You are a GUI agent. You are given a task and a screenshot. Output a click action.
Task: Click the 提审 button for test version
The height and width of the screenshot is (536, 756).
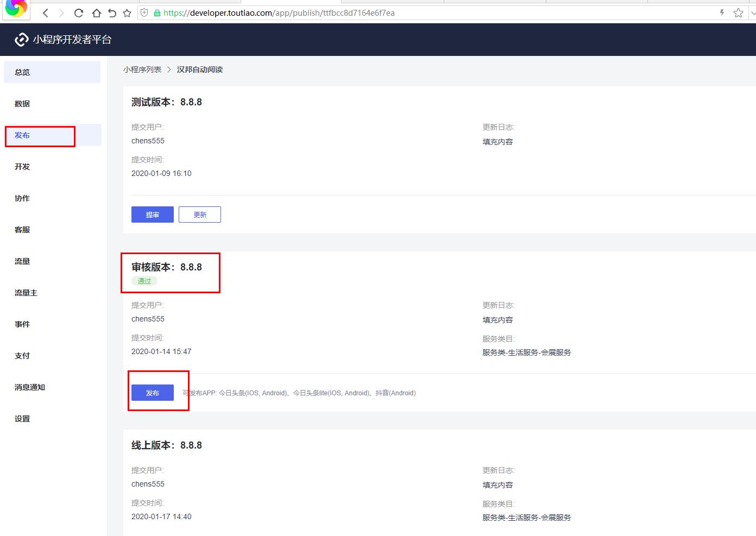(x=153, y=215)
